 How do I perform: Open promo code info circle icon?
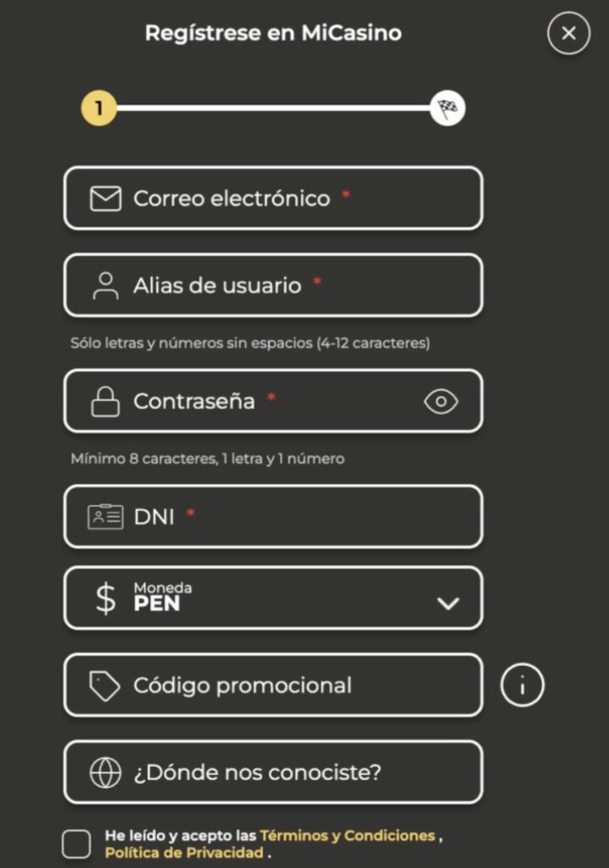(x=522, y=685)
